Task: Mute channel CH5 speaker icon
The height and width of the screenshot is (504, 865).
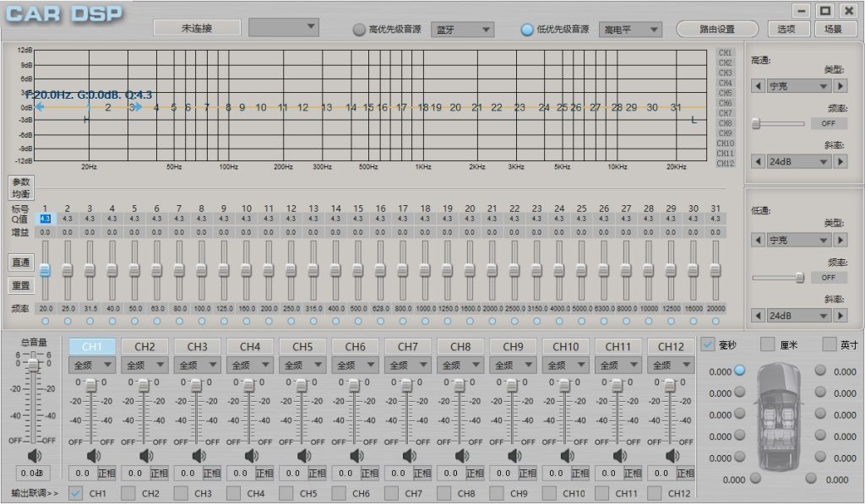Action: 304,456
